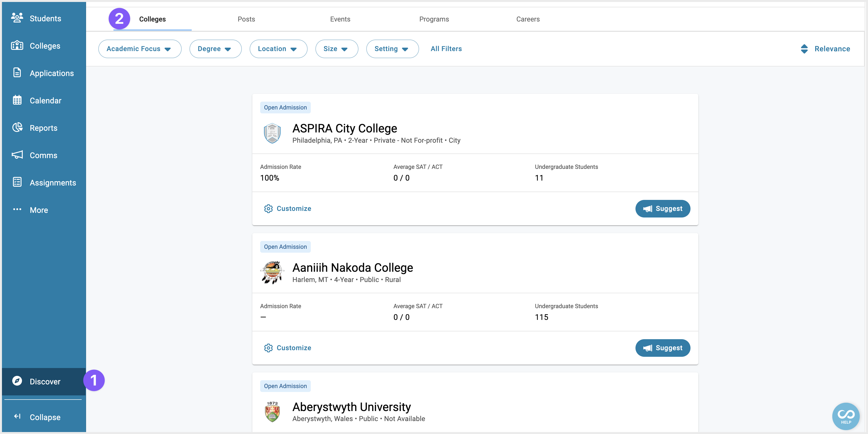Click 'Philadelphia, PA • 2-Year' description line
The width and height of the screenshot is (868, 434).
(x=376, y=141)
